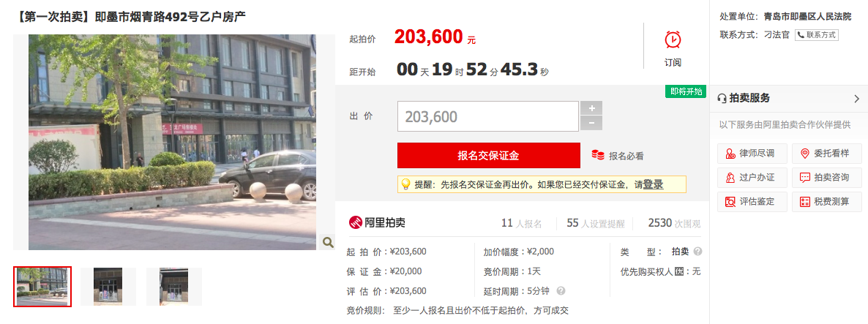
Task: Click the 登录 link in reminder
Action: (x=654, y=184)
